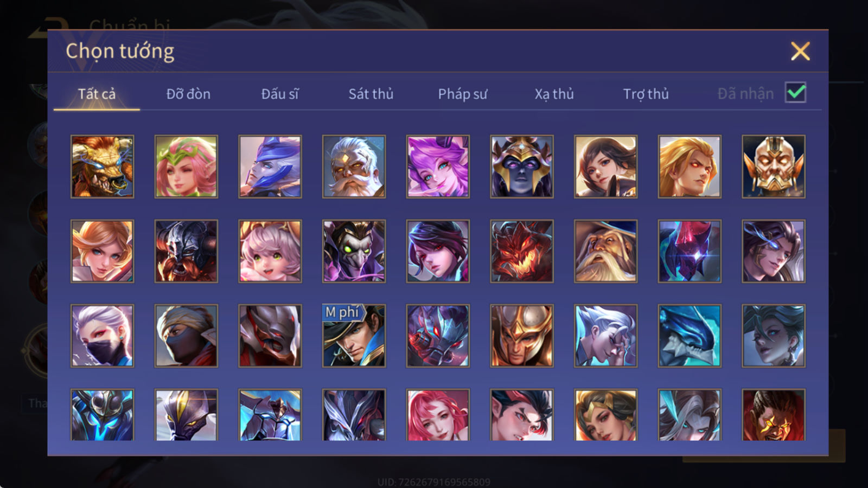Viewport: 868px width, 488px height.
Task: Toggle the 'Đã nhận' checkbox
Action: pyautogui.click(x=796, y=93)
